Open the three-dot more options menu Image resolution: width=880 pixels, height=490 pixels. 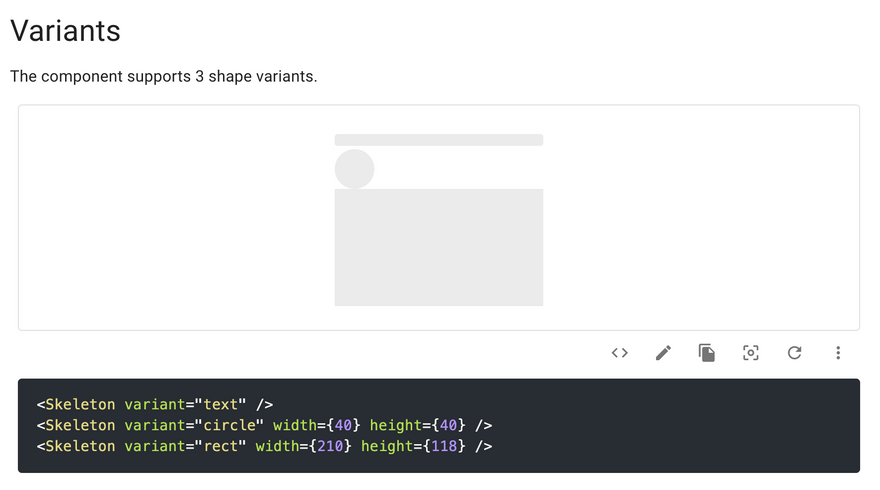click(838, 353)
